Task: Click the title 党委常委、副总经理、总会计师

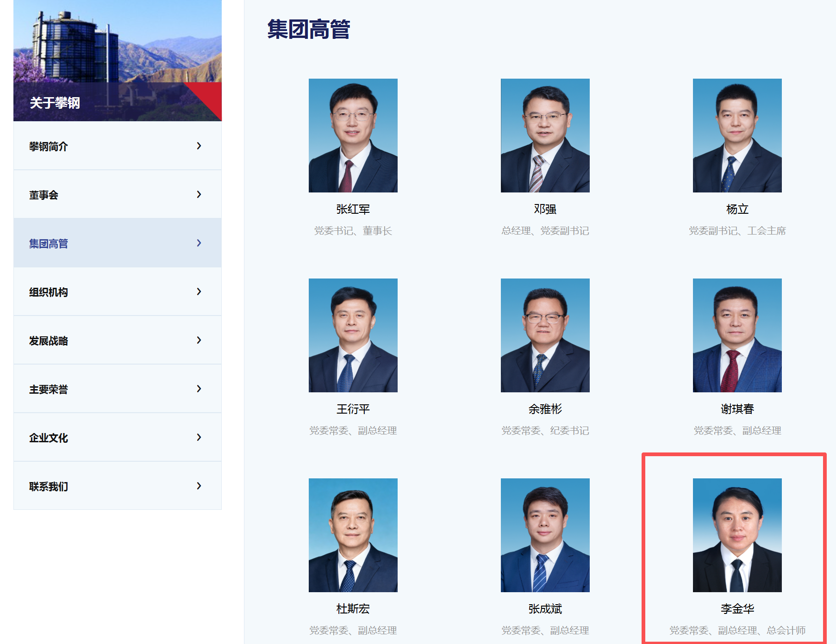Action: 737,631
